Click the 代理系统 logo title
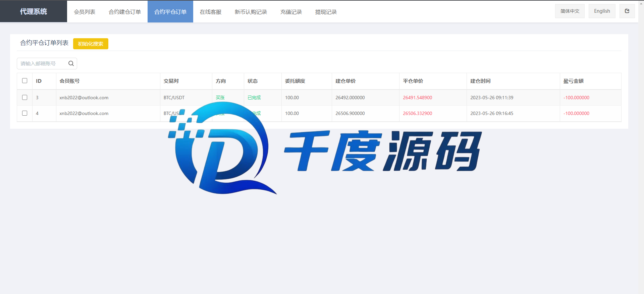 34,11
